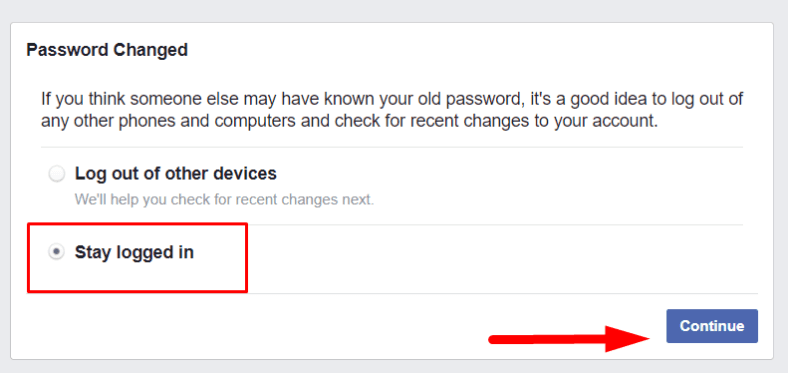
Task: Click the divider line above the Continue button
Action: [392, 294]
